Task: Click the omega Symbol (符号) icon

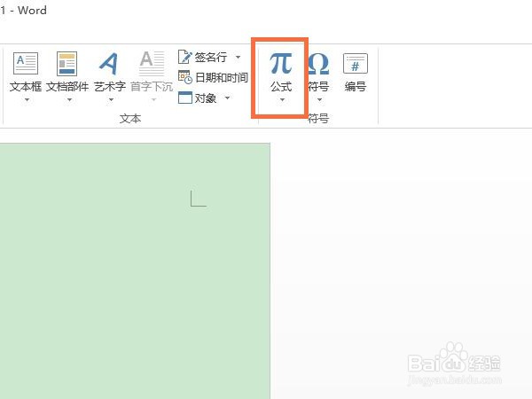Action: (318, 64)
